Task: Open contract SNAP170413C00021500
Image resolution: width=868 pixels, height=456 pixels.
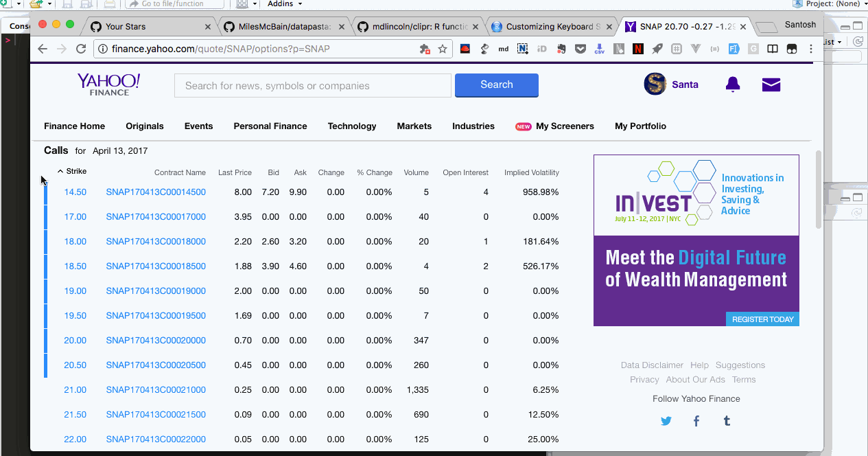Action: click(156, 415)
